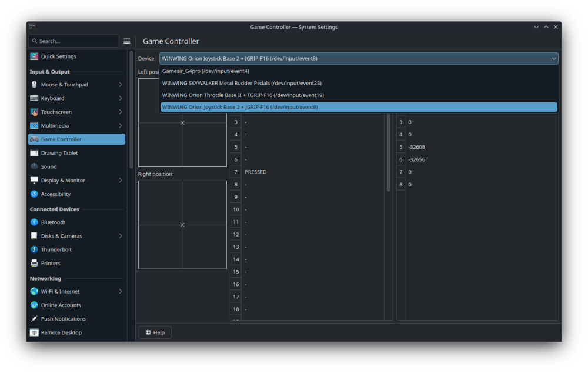Expand Mouse & Touchpad submenu arrow

tap(121, 85)
